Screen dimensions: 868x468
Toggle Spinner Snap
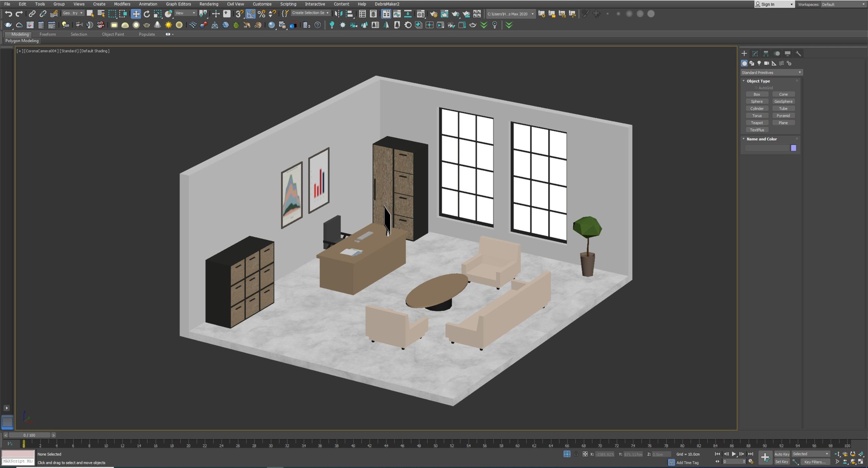(272, 14)
